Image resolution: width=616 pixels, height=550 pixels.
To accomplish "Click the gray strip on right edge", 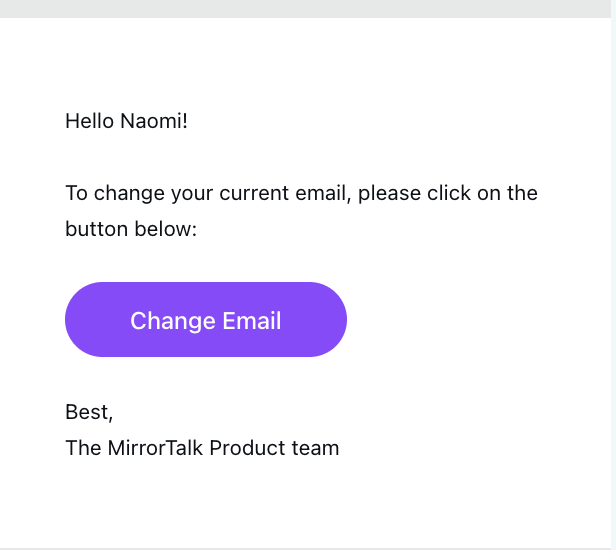I will pos(612,280).
